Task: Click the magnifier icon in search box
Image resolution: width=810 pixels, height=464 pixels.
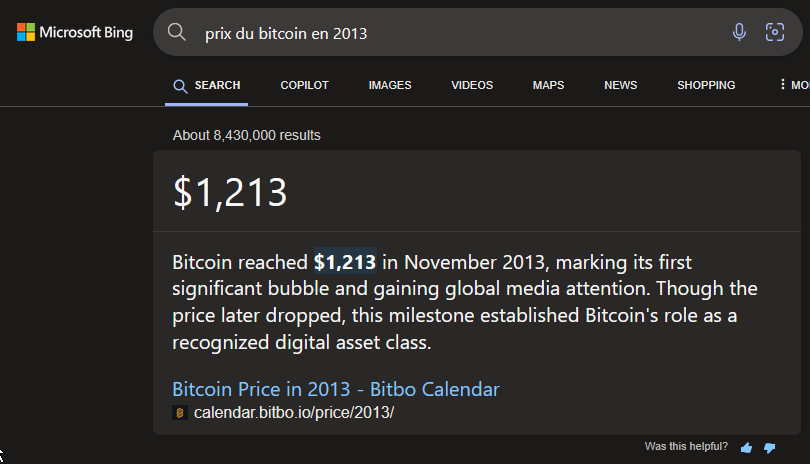Action: tap(177, 32)
